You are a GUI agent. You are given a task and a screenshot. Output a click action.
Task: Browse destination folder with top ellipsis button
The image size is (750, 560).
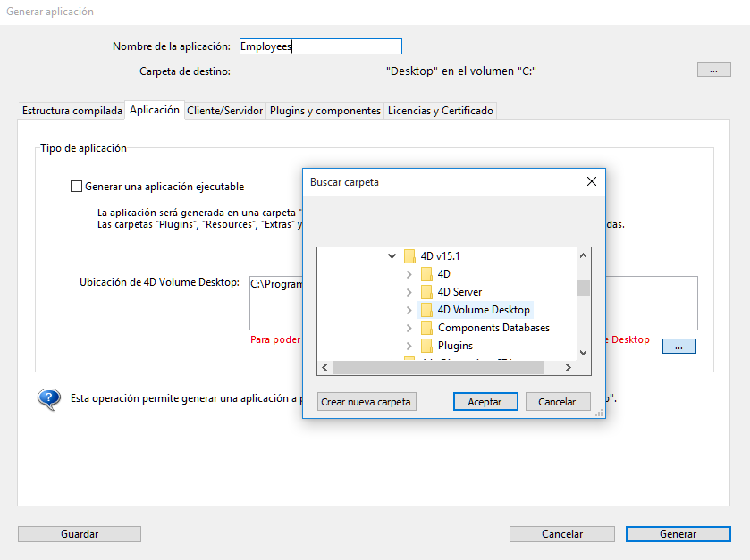(x=713, y=70)
